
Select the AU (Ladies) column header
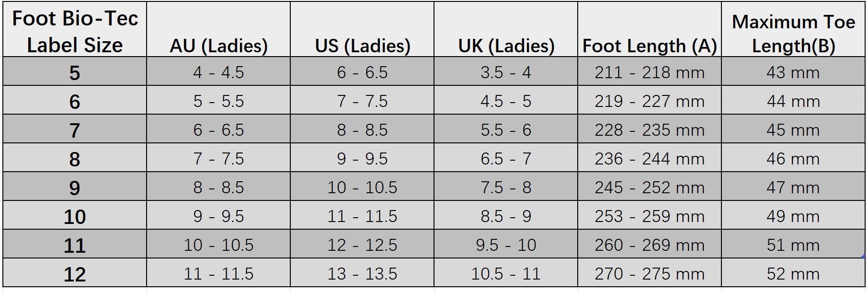coord(218,29)
